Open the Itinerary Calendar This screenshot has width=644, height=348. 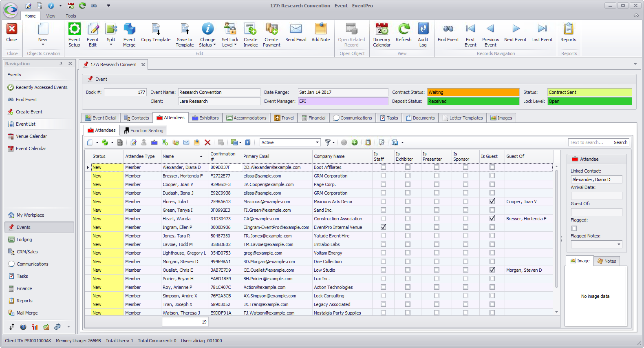coord(382,35)
